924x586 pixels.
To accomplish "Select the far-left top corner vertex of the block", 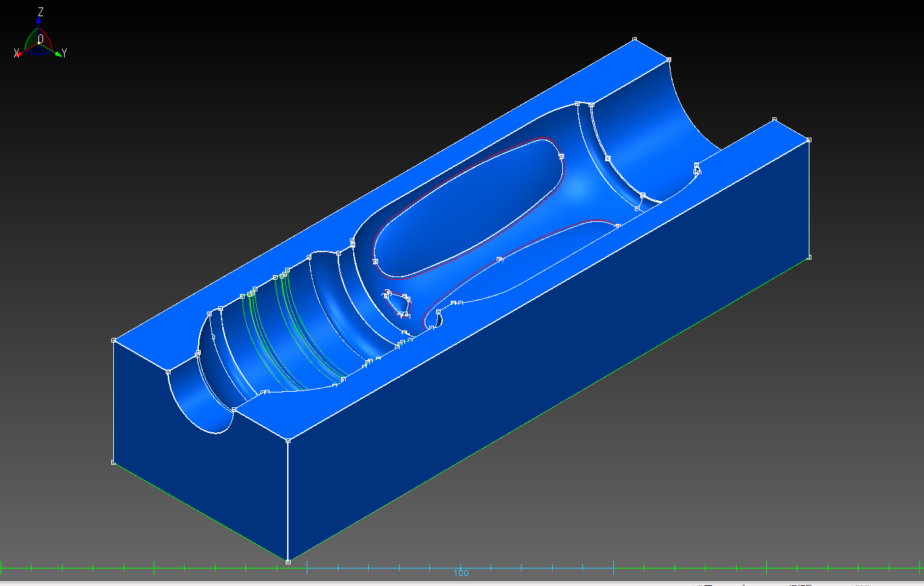I will pos(113,341).
